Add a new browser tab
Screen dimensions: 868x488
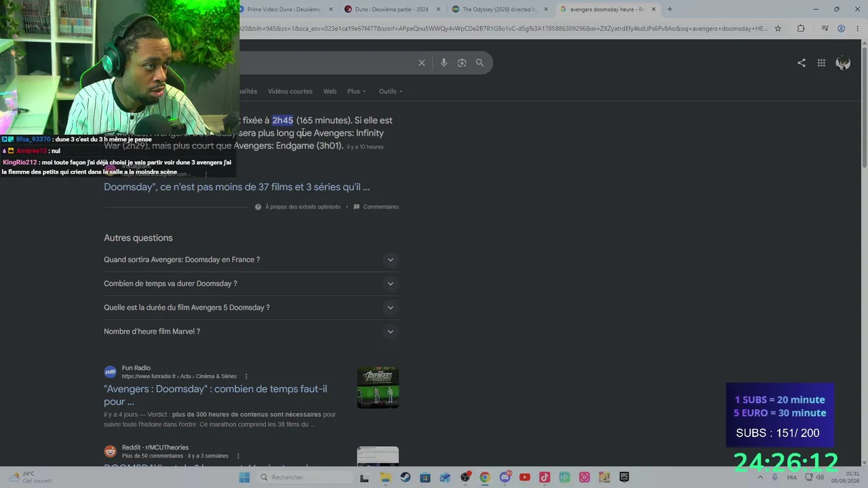pyautogui.click(x=670, y=9)
